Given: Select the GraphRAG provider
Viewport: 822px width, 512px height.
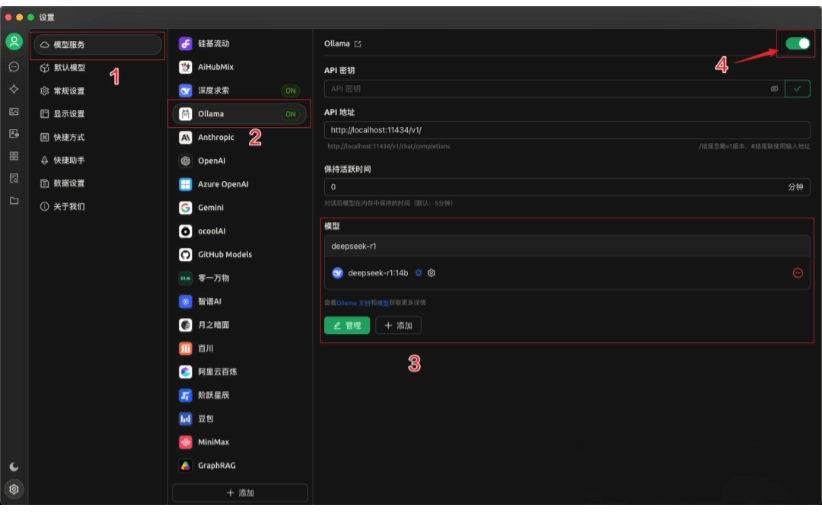Looking at the screenshot, I should point(239,465).
